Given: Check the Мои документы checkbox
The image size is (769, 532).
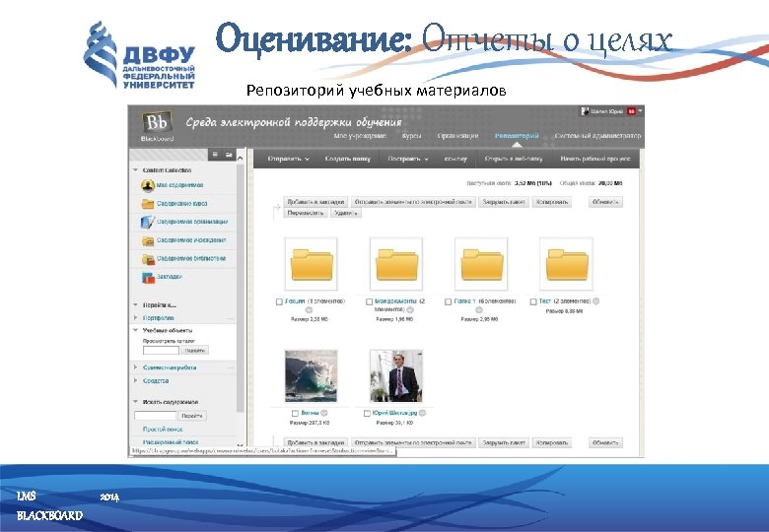Looking at the screenshot, I should click(369, 301).
